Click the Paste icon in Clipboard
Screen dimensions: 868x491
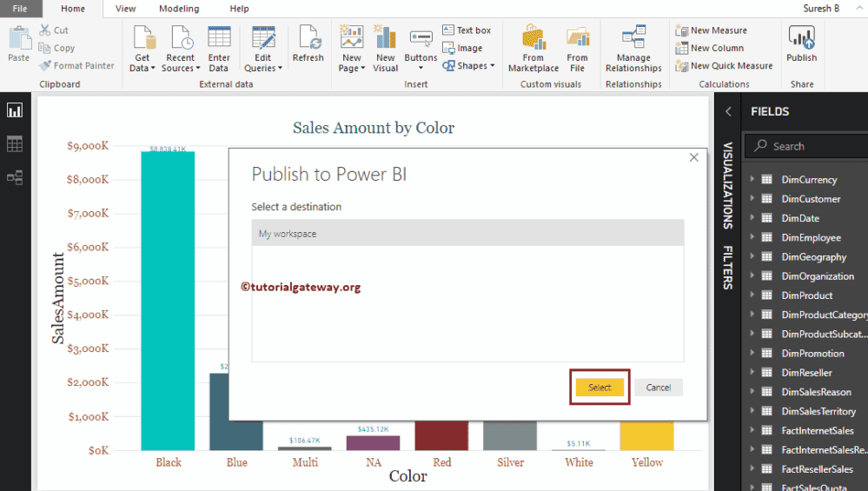pos(19,38)
